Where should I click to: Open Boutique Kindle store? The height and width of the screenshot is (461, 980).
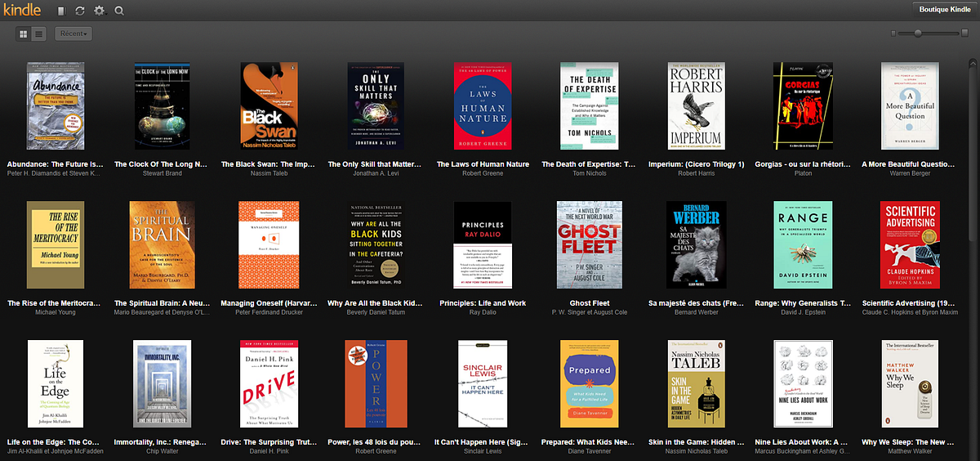tap(944, 9)
